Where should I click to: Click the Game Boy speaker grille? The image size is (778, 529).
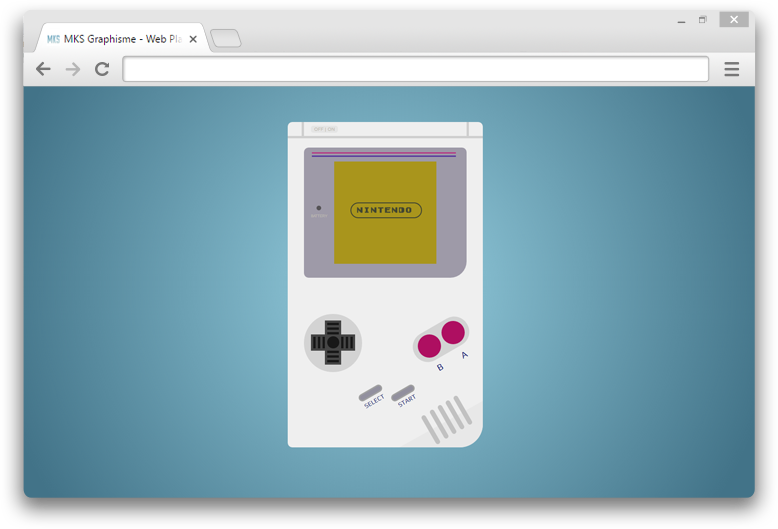[447, 419]
